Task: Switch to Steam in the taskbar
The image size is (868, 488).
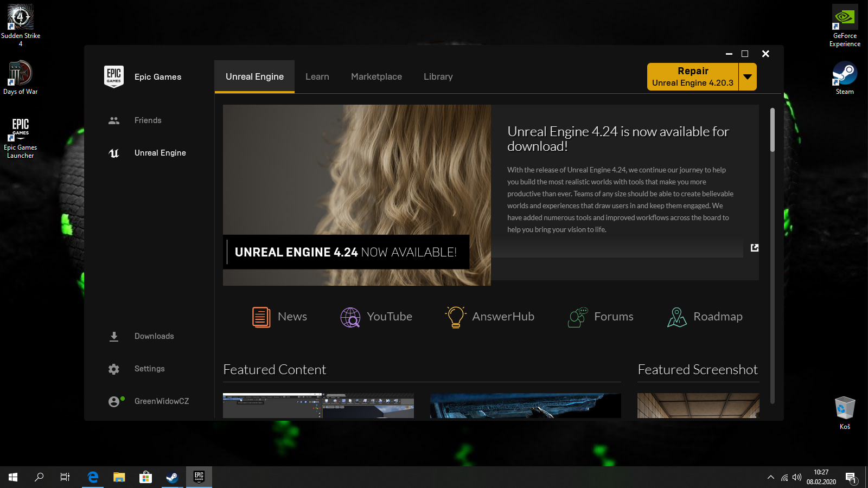Action: pos(172,477)
